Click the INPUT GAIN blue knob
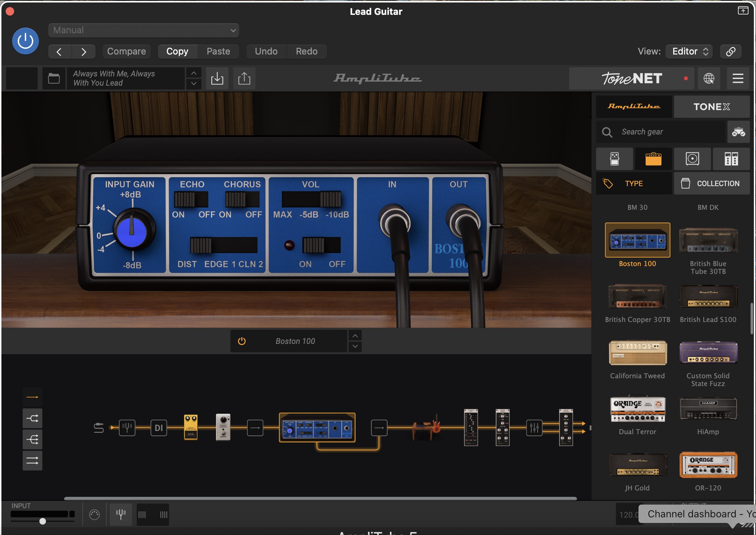Viewport: 756px width, 535px height. click(132, 231)
